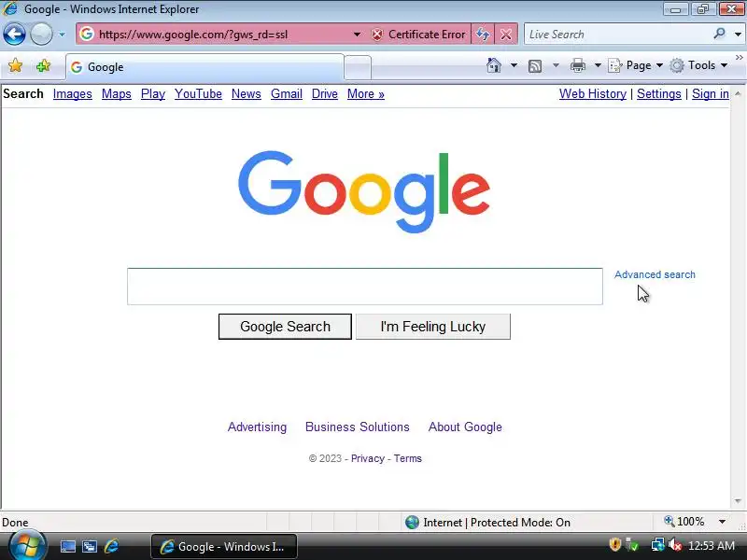This screenshot has height=560, width=747.
Task: Open the News link
Action: (247, 94)
